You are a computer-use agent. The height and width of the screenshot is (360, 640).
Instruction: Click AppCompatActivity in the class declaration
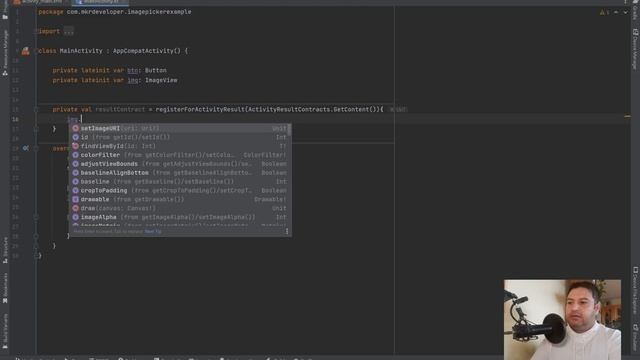coord(143,51)
